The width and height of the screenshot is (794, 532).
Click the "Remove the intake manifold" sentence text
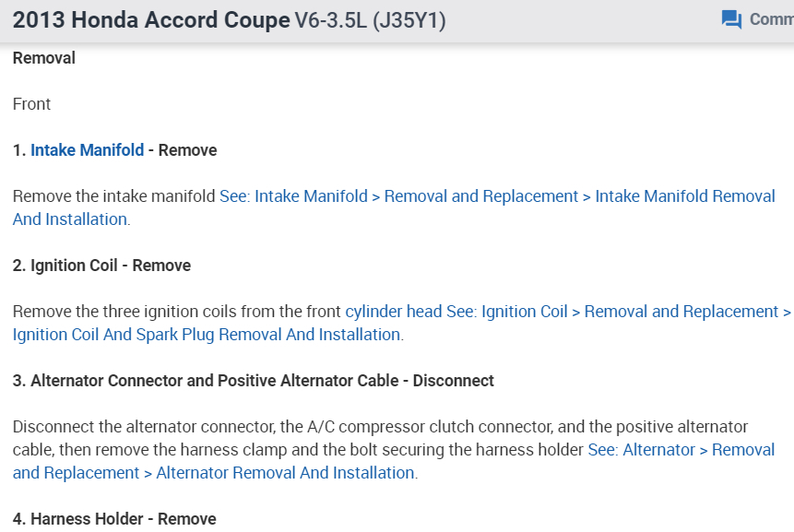tap(114, 196)
